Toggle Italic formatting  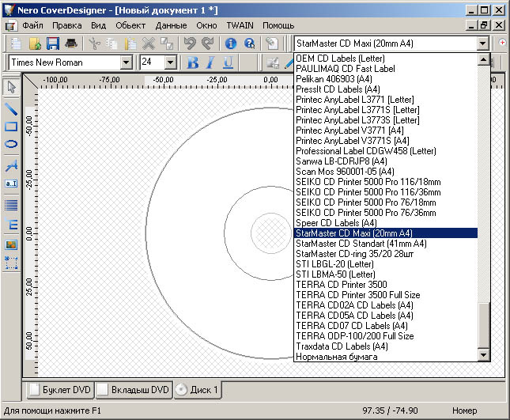[x=210, y=62]
